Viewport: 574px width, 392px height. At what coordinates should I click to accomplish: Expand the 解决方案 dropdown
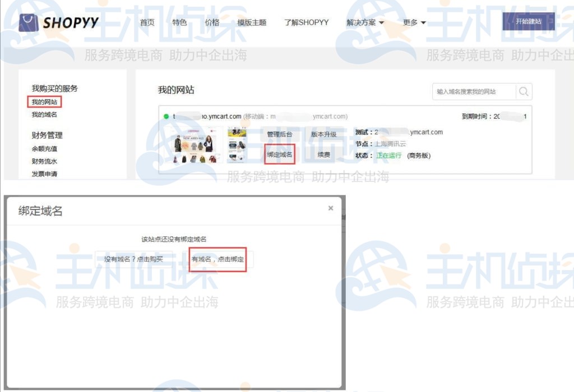pyautogui.click(x=365, y=22)
